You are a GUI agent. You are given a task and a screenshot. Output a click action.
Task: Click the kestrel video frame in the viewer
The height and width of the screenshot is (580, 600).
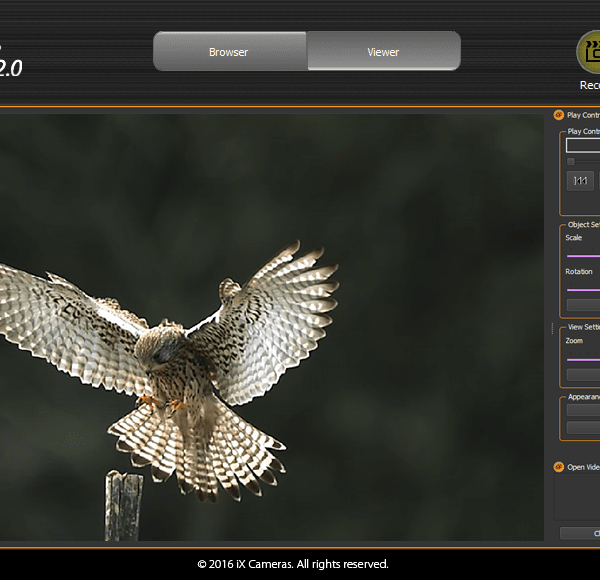[272, 327]
